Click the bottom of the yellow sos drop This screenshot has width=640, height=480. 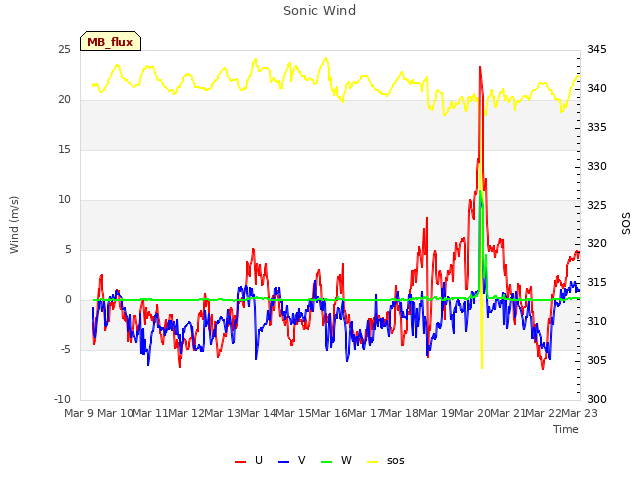(x=482, y=368)
